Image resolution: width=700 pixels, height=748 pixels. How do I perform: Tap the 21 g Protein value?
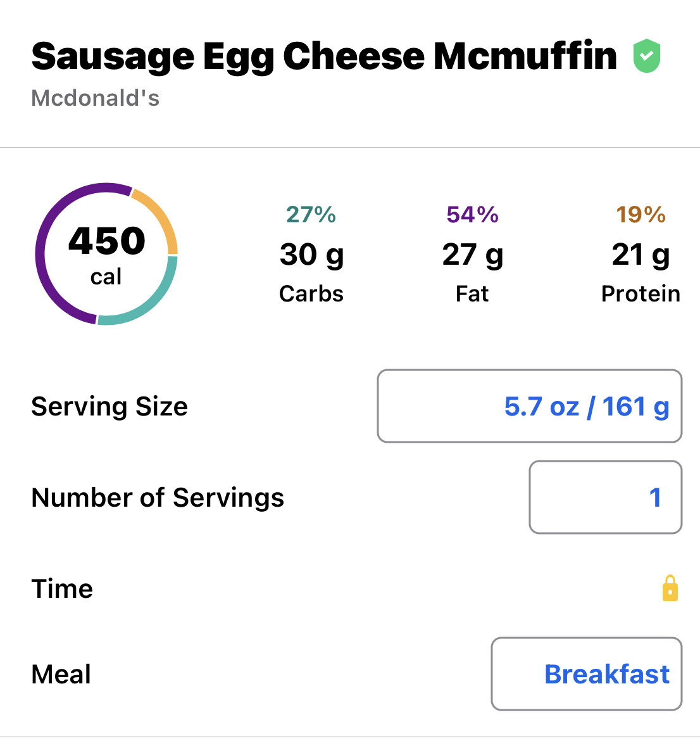point(641,255)
